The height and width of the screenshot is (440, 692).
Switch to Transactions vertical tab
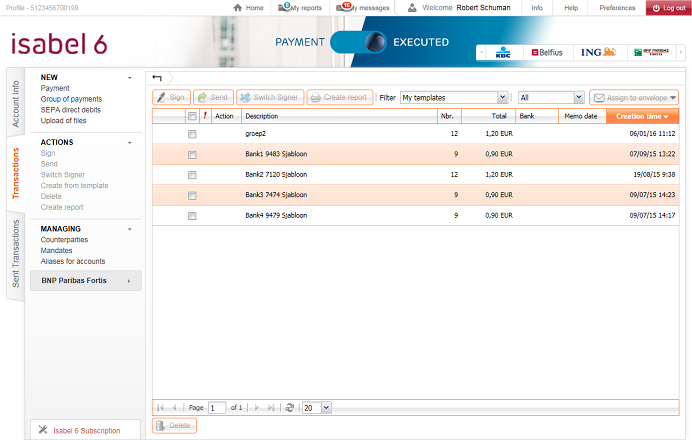coord(15,173)
